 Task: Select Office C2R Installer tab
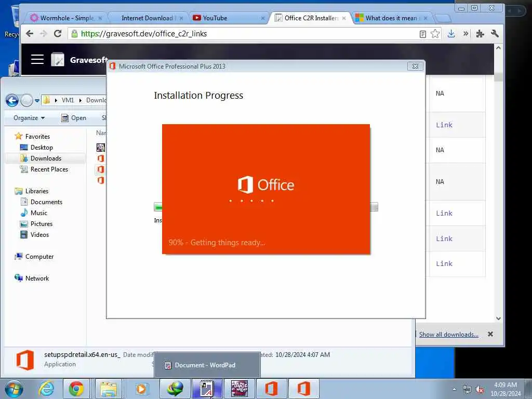pyautogui.click(x=311, y=18)
